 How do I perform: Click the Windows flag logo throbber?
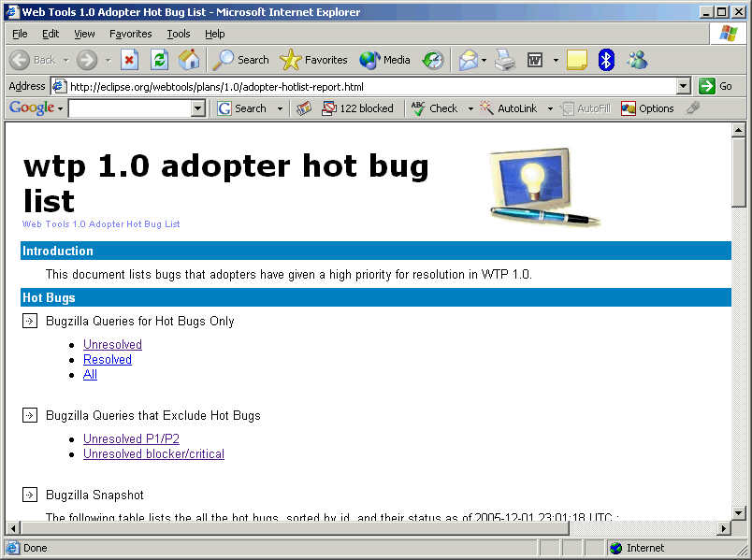point(728,34)
